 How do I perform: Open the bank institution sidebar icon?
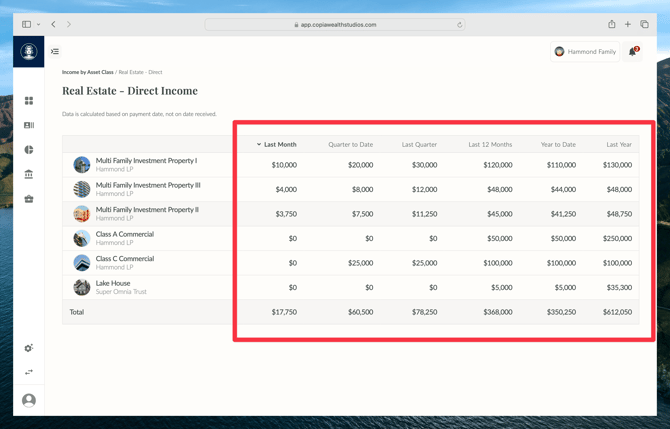coord(29,174)
